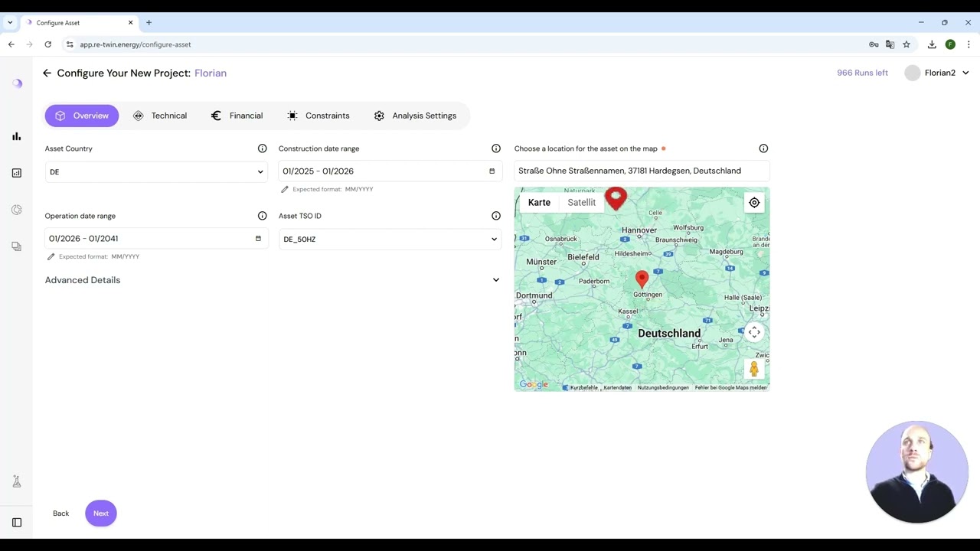Open Kurzbefehle on the map
The image size is (980, 551).
583,388
